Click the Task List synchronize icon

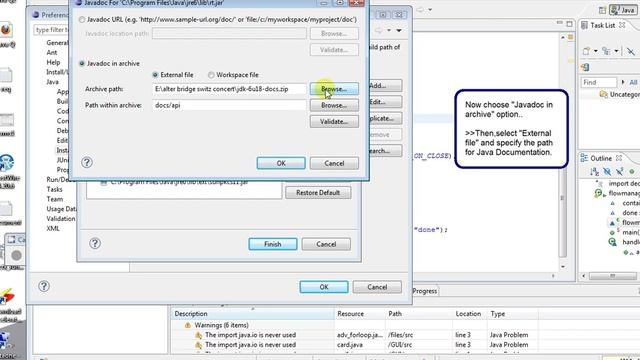point(606,51)
